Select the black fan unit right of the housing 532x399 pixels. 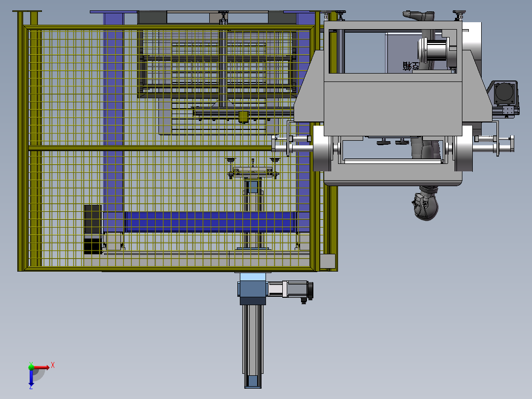click(504, 93)
